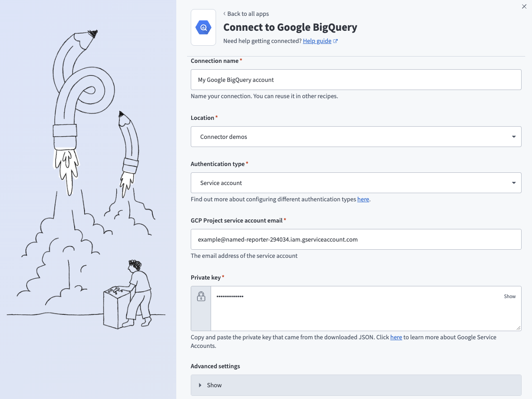The image size is (532, 399).
Task: Click the dropdown arrow for Authentication type
Action: [x=513, y=182]
